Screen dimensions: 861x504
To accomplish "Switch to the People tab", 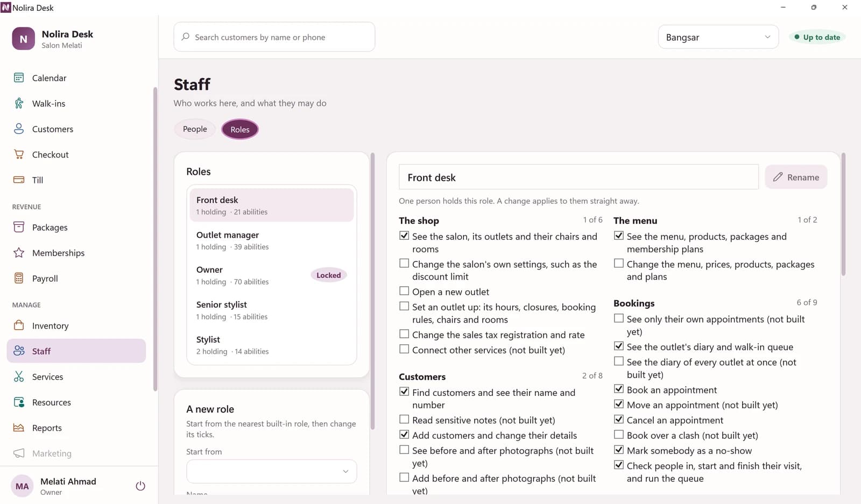I will (x=195, y=129).
